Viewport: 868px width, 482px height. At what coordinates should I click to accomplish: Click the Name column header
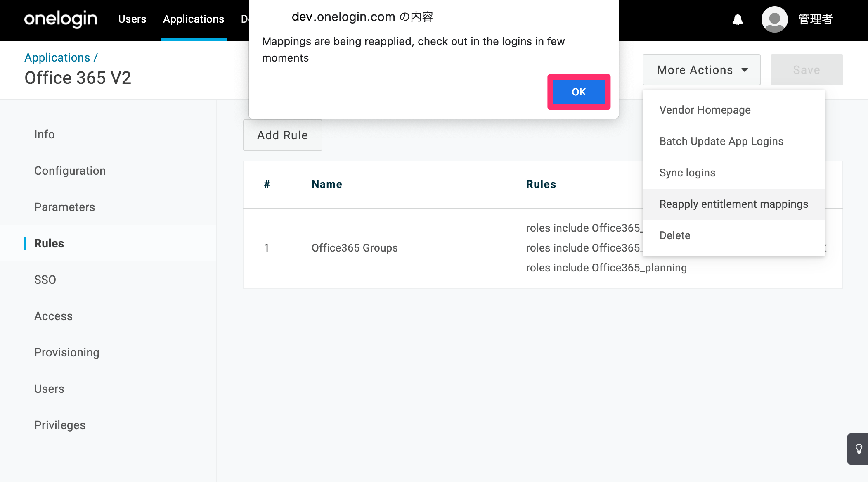(x=327, y=184)
